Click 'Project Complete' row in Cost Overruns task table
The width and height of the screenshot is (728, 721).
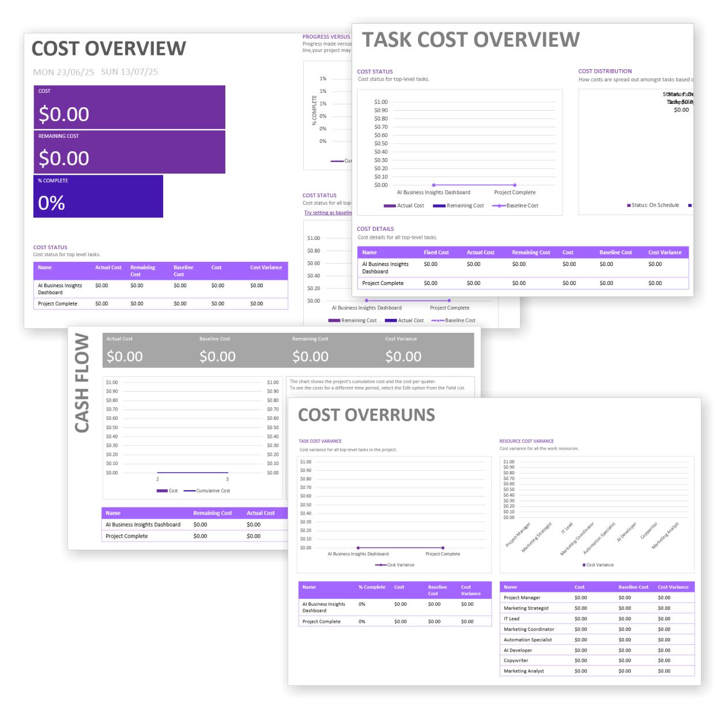click(395, 622)
